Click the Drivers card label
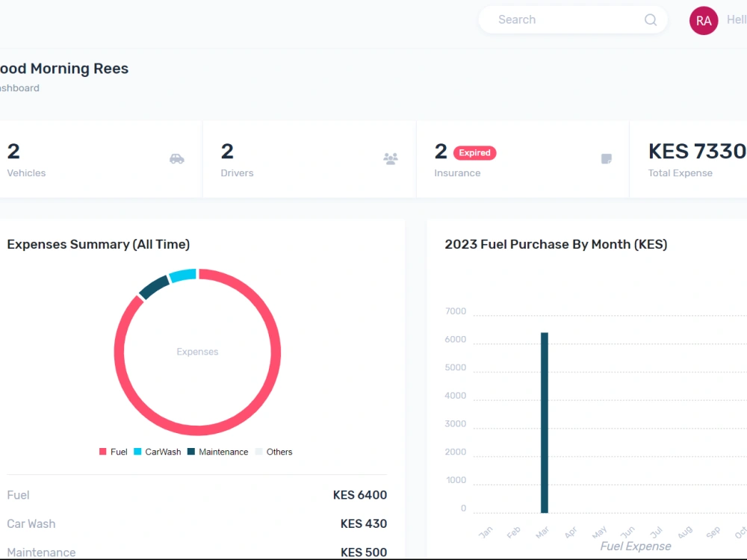 (x=237, y=173)
